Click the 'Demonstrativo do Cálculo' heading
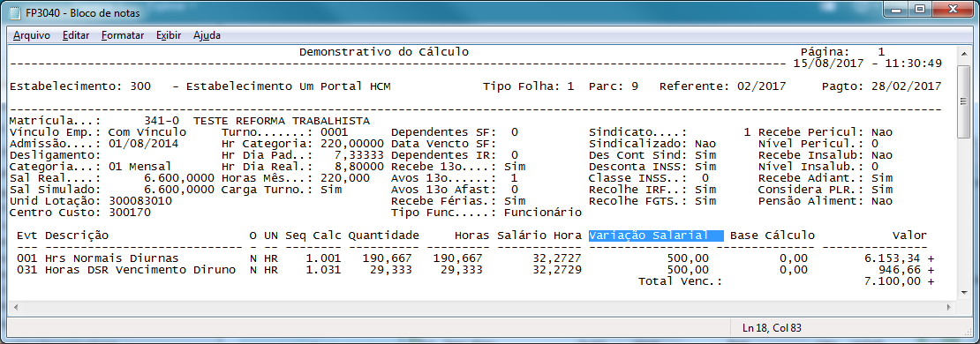The width and height of the screenshot is (980, 344). tap(384, 52)
